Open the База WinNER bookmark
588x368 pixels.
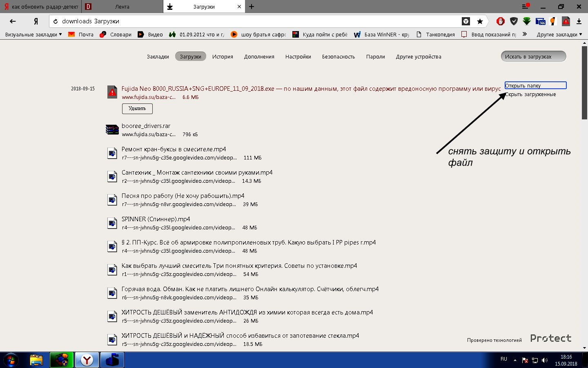click(381, 34)
